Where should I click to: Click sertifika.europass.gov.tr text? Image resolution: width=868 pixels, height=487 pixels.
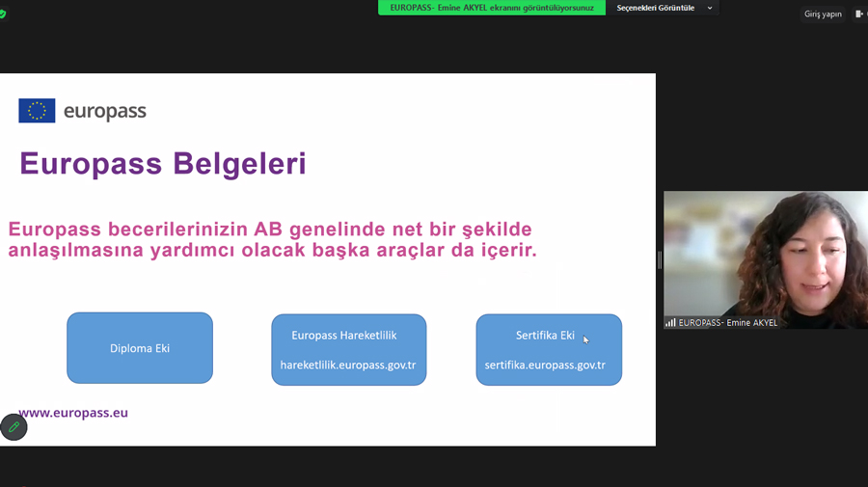tap(545, 365)
